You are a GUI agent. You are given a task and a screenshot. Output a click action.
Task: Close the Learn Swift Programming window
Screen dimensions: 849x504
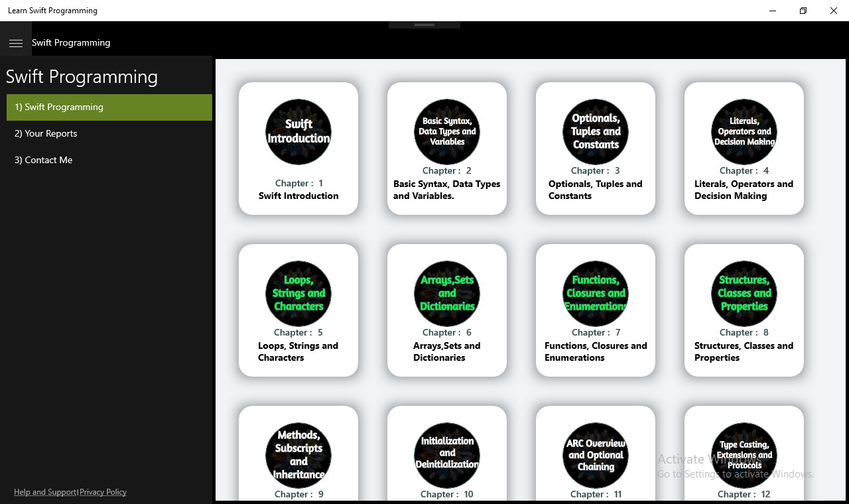834,11
